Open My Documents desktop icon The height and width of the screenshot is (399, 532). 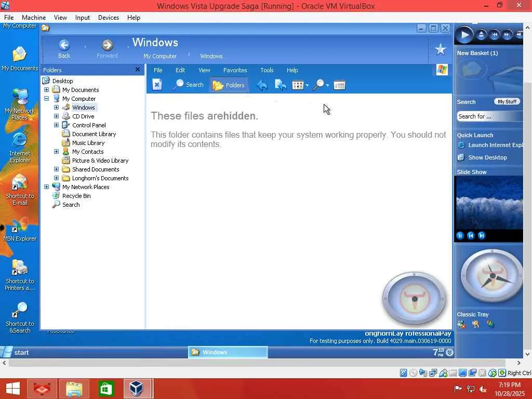20,59
